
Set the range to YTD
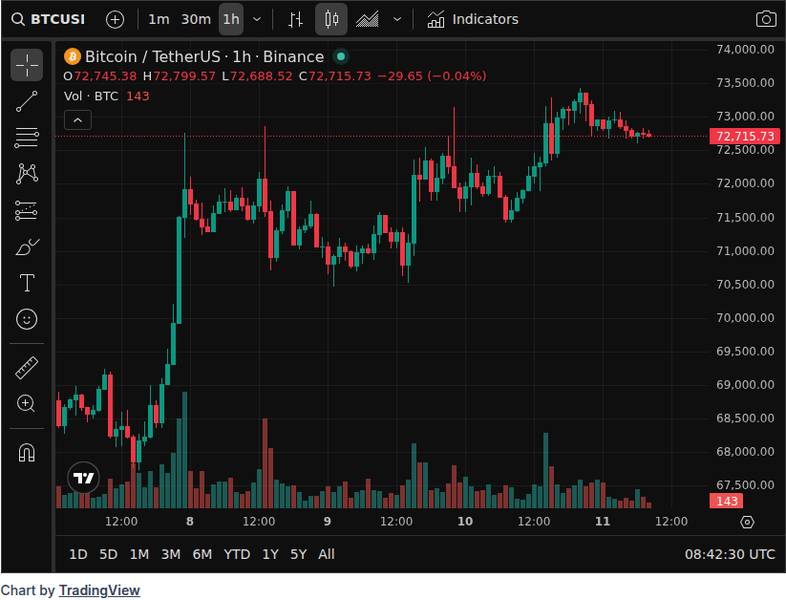tap(237, 554)
